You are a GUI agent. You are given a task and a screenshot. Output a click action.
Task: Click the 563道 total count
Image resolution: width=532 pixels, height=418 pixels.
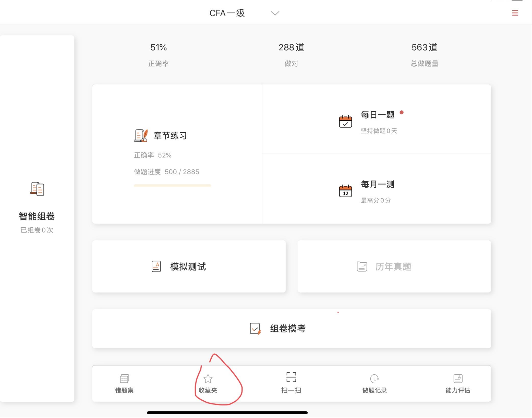(424, 47)
